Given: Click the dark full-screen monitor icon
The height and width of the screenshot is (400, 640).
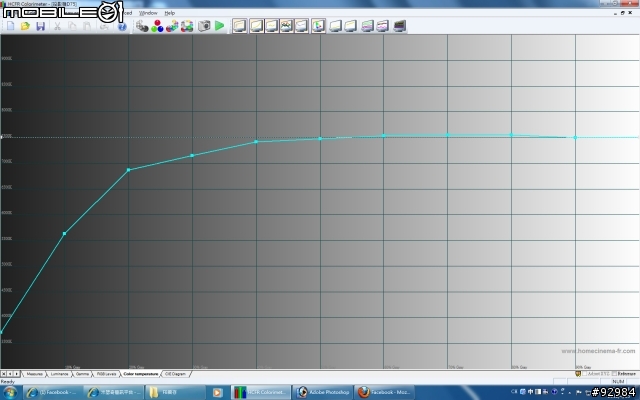Looking at the screenshot, I should 400,26.
